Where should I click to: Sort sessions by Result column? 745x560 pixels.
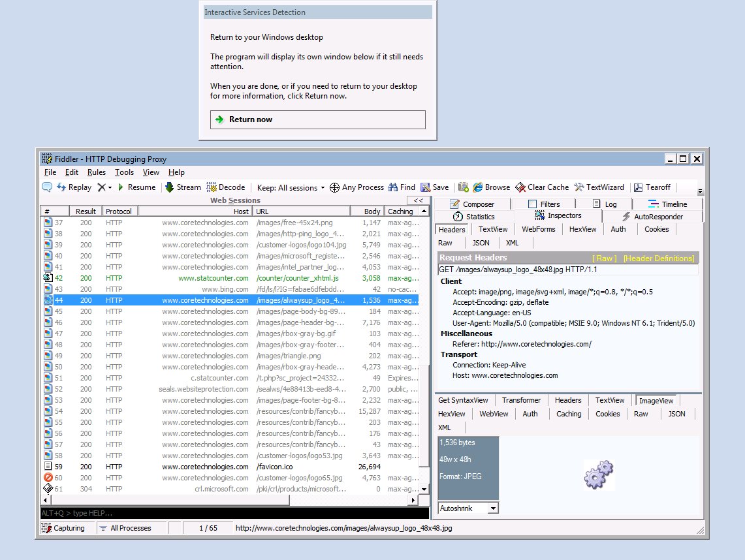pos(86,211)
